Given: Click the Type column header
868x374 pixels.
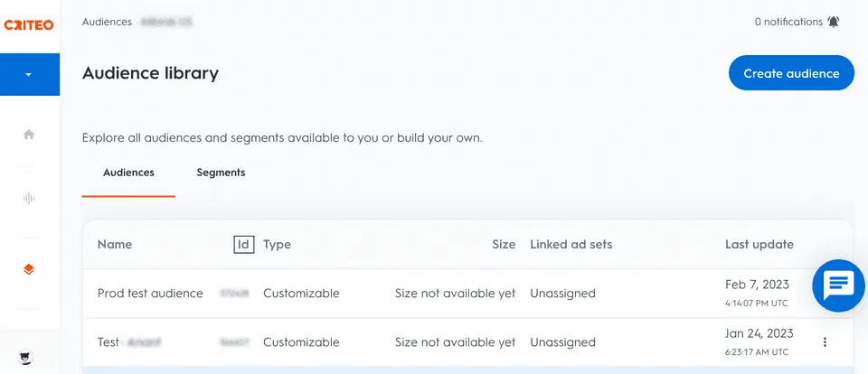Looking at the screenshot, I should [x=277, y=245].
